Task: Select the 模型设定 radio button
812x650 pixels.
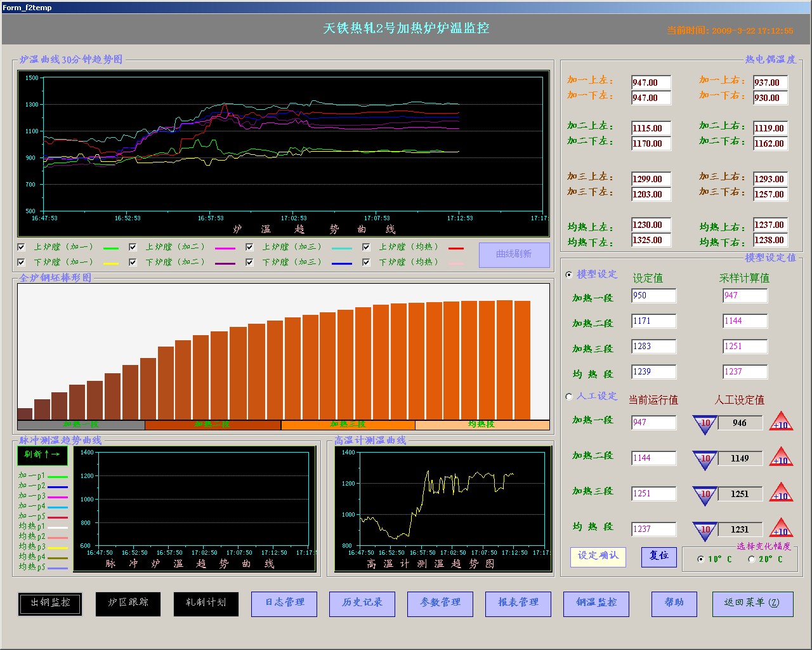Action: coord(569,274)
